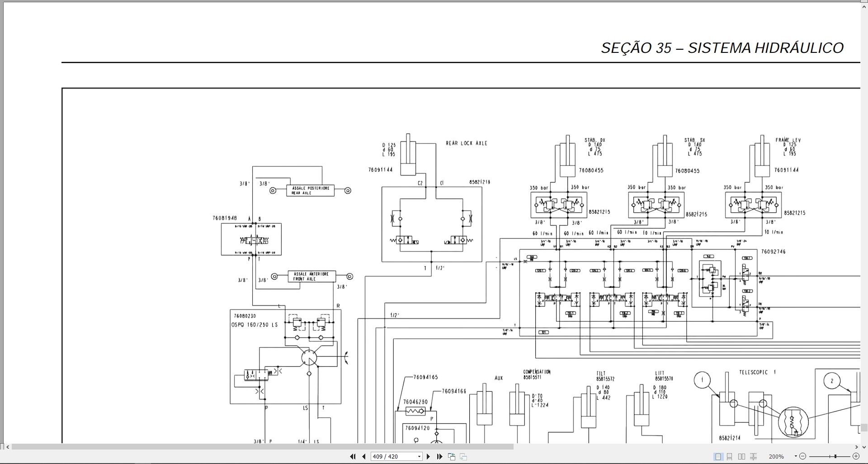Viewport: 868px width, 464px height.
Task: Click the horizontal scrollbar right arrow
Action: pos(856,447)
